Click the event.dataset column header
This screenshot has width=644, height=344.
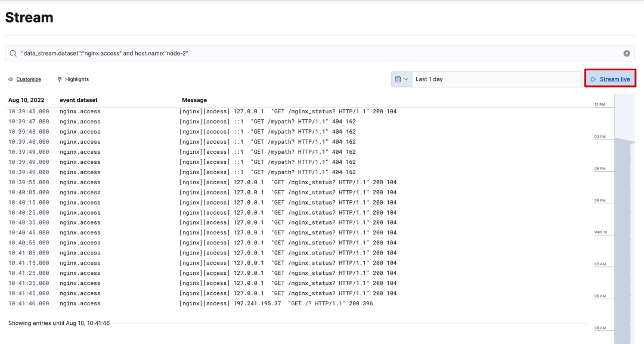pyautogui.click(x=79, y=100)
